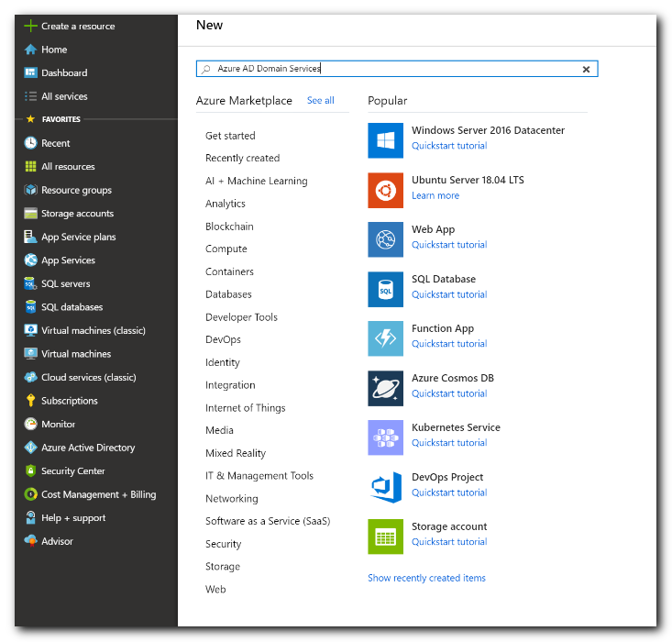The height and width of the screenshot is (642, 672).
Task: Open Quickstart tutorial under Kubernetes Service
Action: [x=449, y=443]
